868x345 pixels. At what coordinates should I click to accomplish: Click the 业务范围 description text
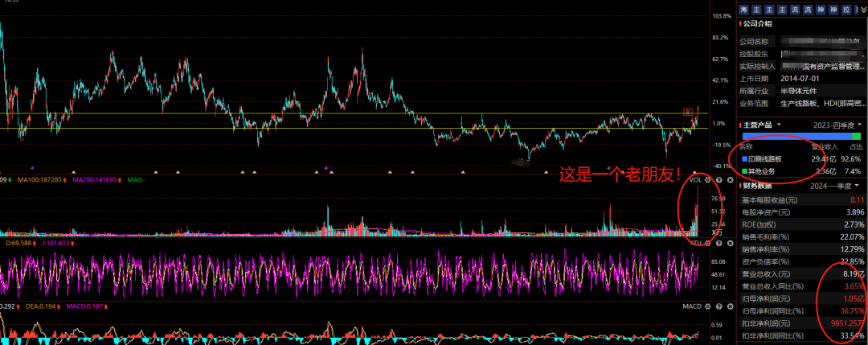822,103
